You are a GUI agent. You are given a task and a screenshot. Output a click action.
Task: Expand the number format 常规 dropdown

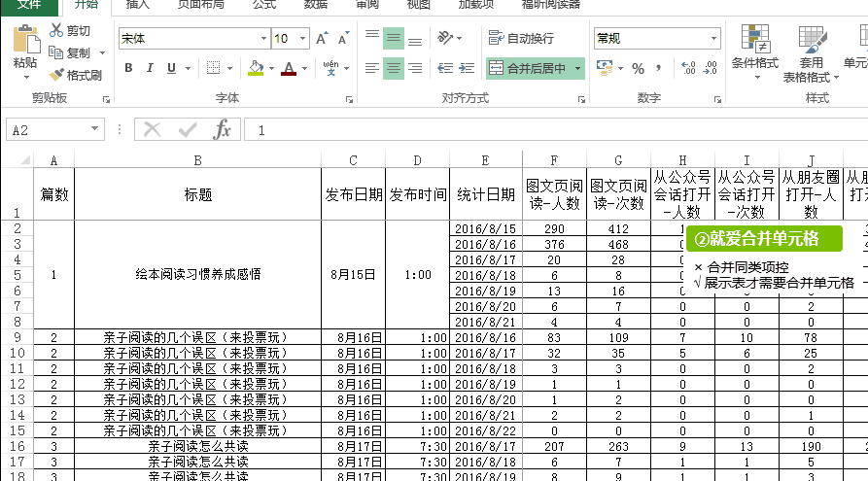(713, 39)
